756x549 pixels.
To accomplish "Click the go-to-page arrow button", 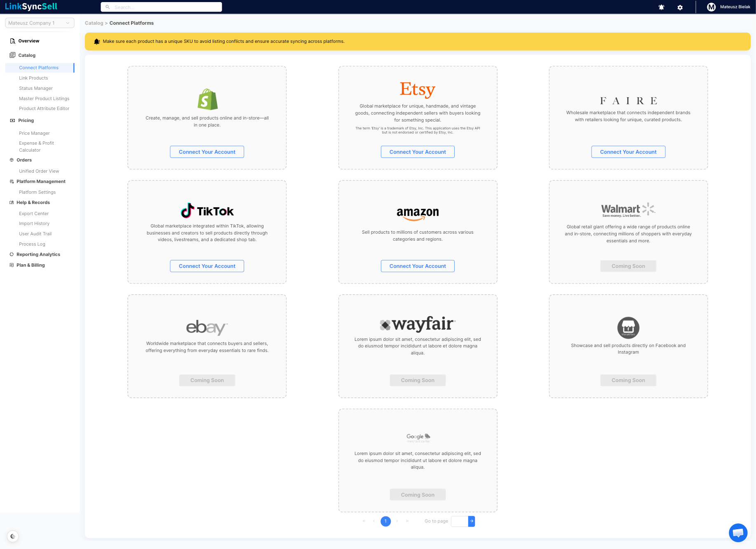I will point(472,521).
